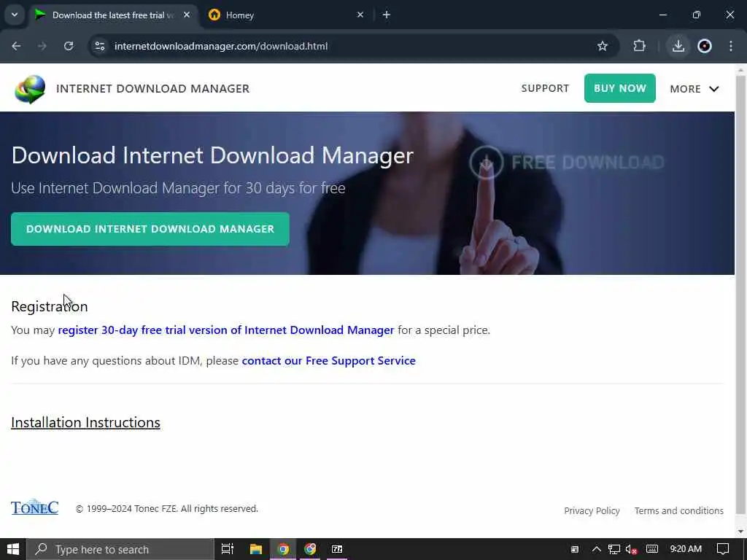
Task: Open the Chrome three-dot menu
Action: point(731,46)
